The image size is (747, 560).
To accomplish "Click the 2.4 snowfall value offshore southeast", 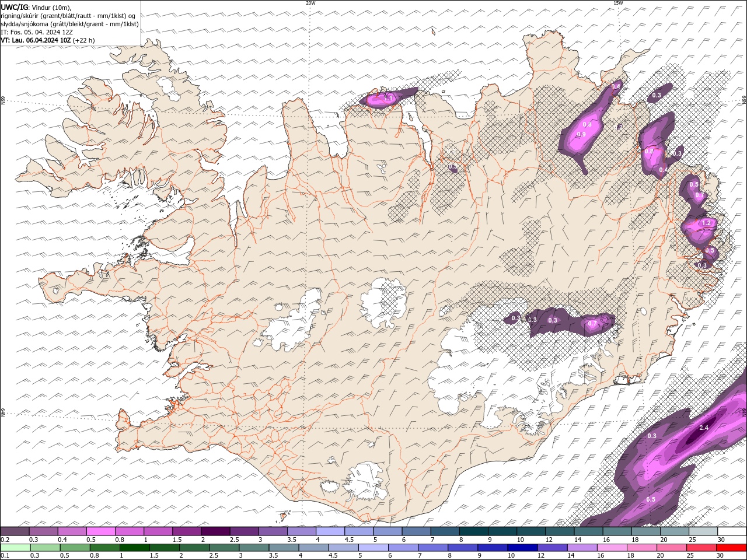I will [x=704, y=428].
